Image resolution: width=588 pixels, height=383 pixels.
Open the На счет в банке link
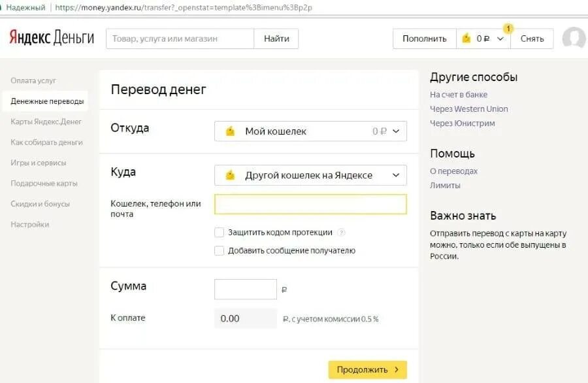pyautogui.click(x=458, y=95)
